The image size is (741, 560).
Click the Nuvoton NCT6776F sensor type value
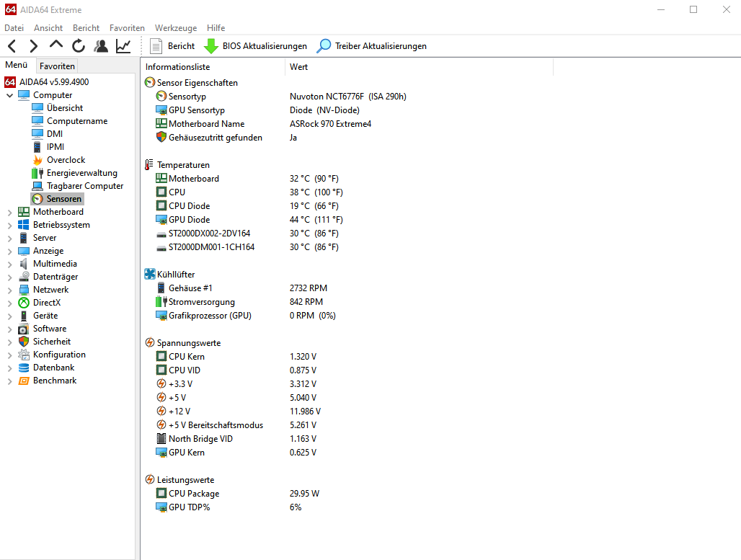(x=348, y=97)
